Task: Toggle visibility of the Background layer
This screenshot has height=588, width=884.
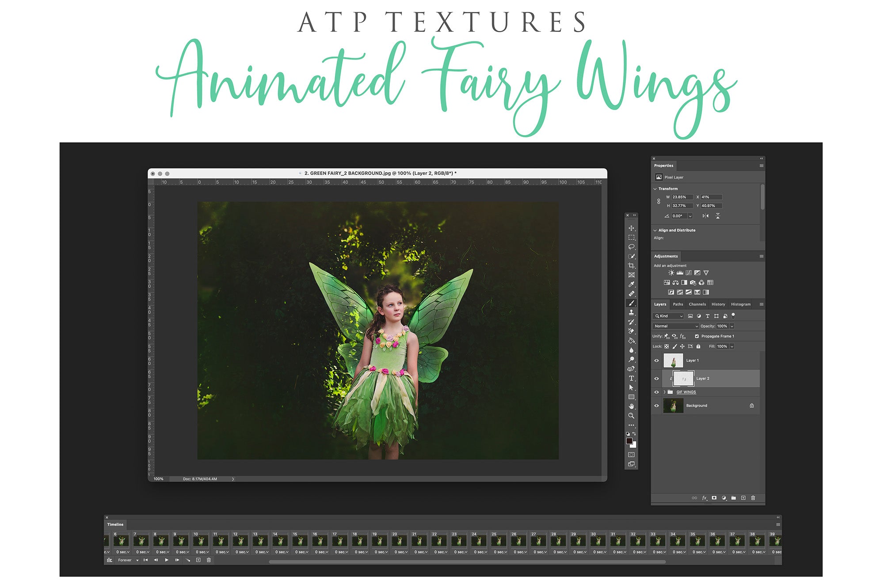Action: click(x=656, y=406)
